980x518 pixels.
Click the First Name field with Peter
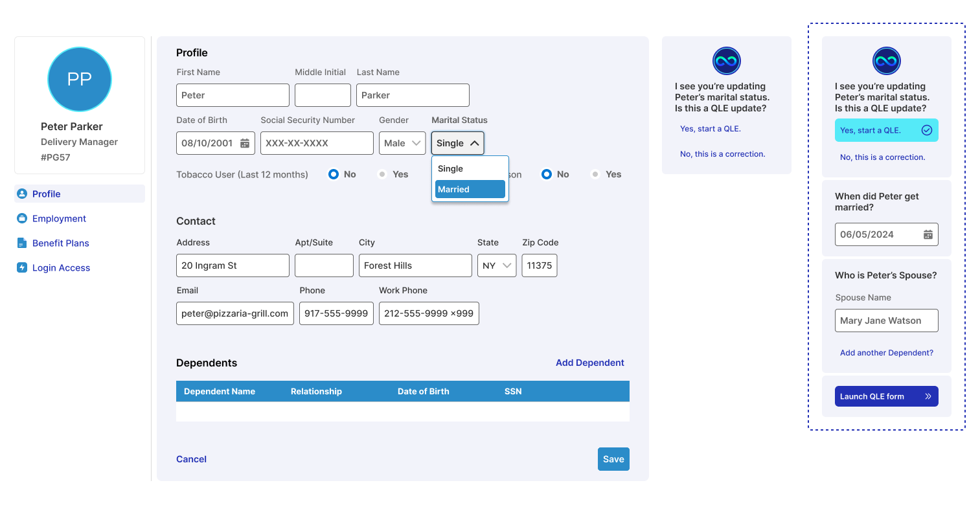click(x=233, y=95)
